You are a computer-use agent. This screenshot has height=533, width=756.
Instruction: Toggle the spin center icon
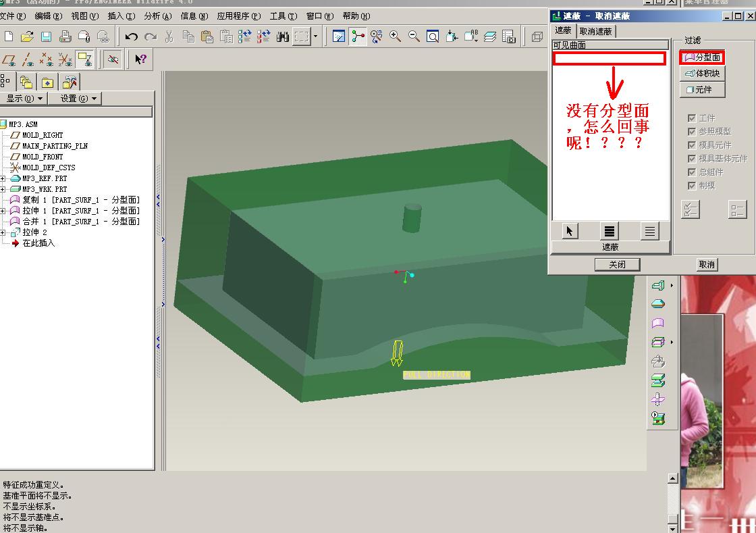click(358, 36)
